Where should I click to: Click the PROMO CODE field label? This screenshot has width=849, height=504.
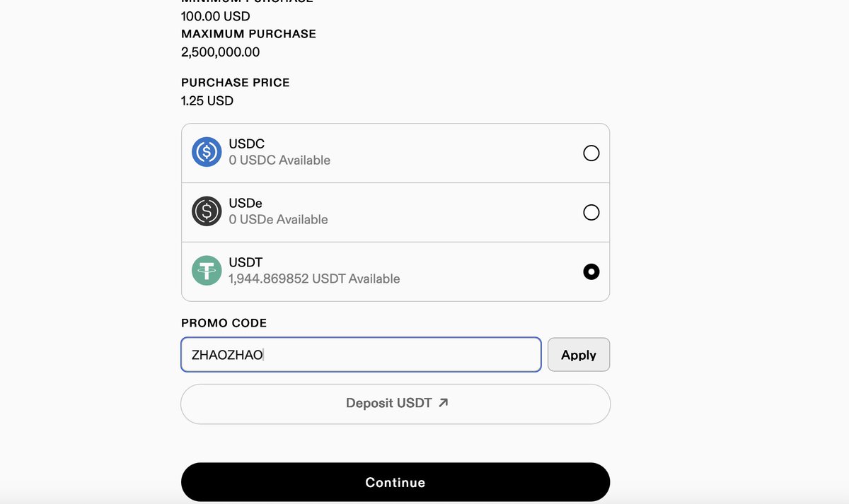(x=224, y=323)
